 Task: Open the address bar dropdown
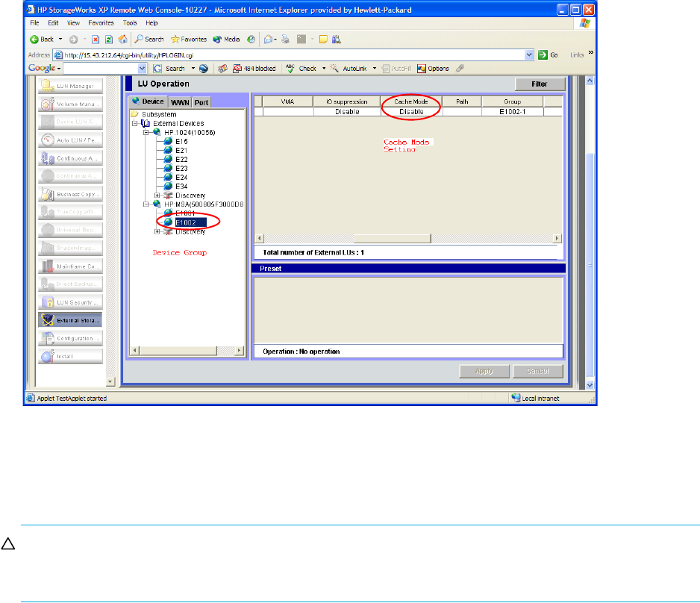point(529,54)
